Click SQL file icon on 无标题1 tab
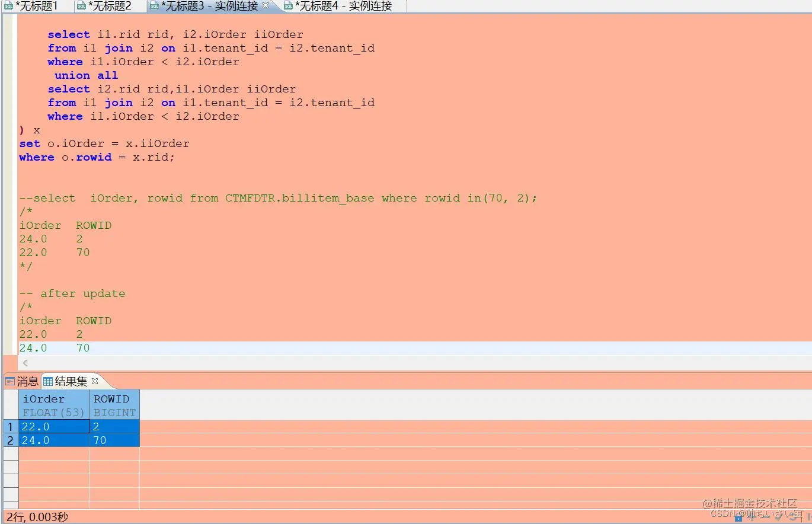812x524 pixels. [x=8, y=6]
